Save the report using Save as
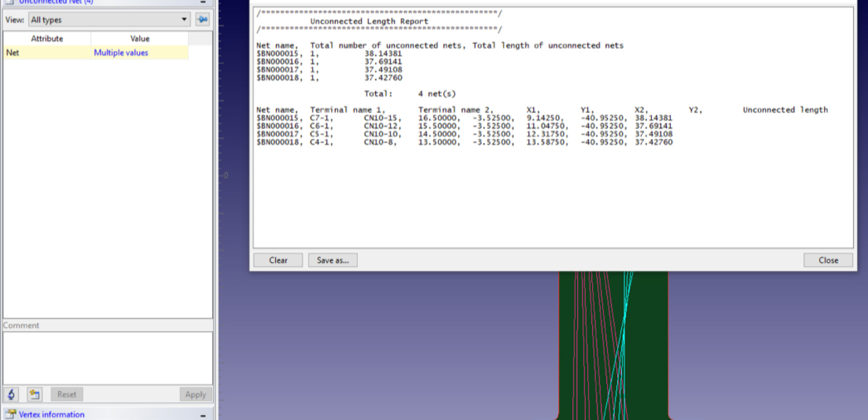Viewport: 868px width, 420px height. 332,259
